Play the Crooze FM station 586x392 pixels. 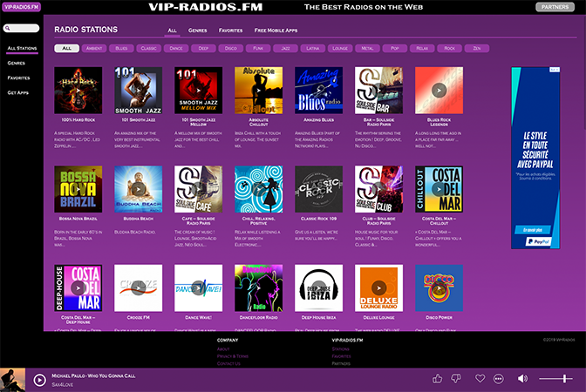point(139,288)
